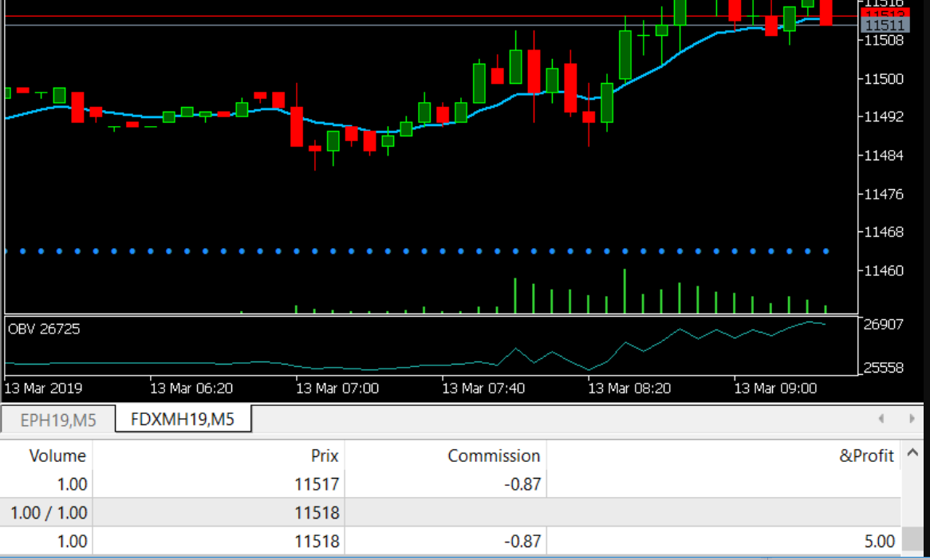Click the OBV 26725 indicator label

click(x=44, y=329)
